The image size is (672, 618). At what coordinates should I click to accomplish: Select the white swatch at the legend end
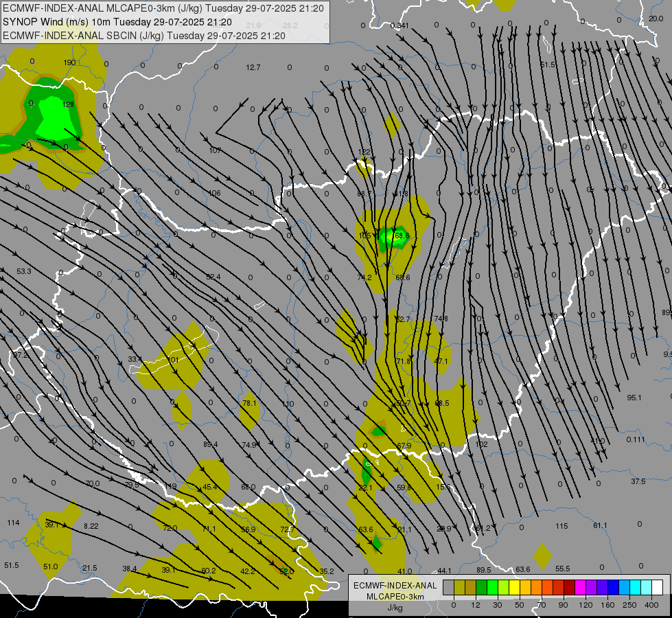click(658, 588)
